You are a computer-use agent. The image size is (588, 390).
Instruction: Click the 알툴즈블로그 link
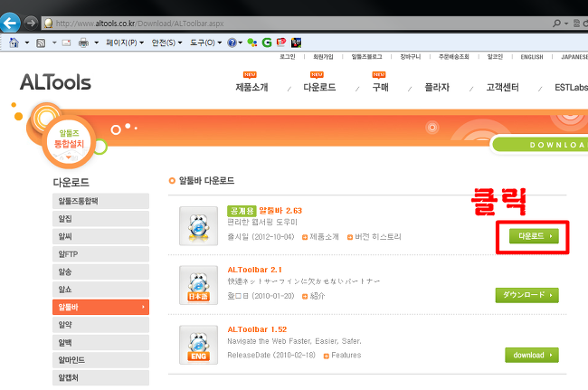pyautogui.click(x=366, y=57)
